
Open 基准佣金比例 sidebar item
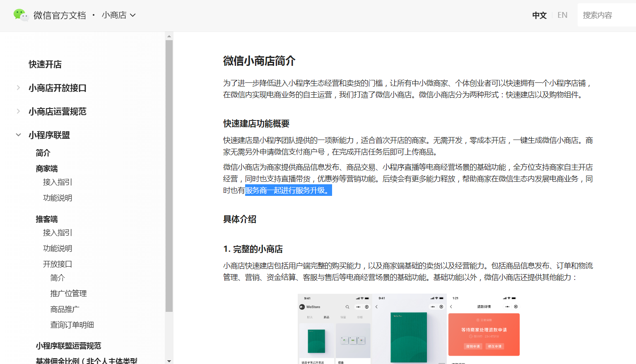coord(86,360)
